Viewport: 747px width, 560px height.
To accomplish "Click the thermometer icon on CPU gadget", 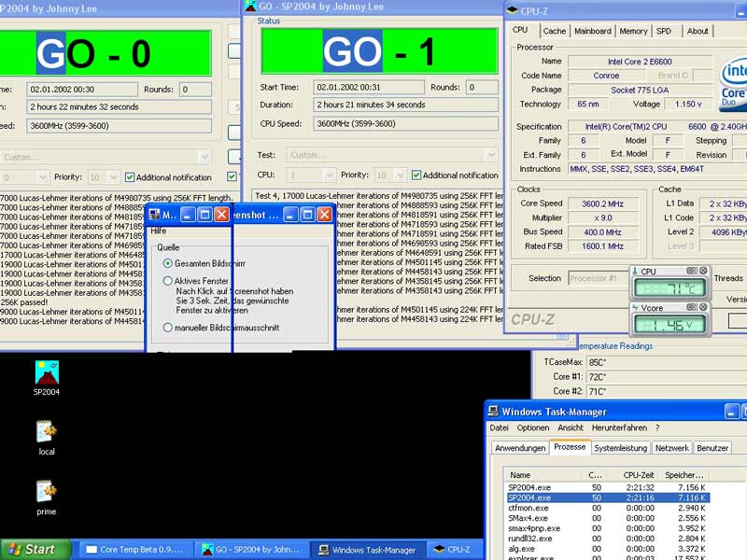I will click(x=635, y=271).
